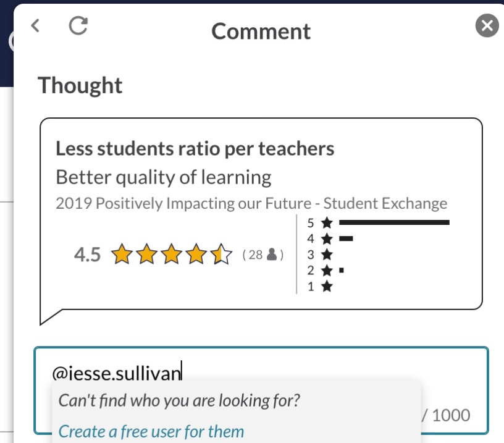The height and width of the screenshot is (443, 504).
Task: Click the first gold rating star
Action: [122, 254]
